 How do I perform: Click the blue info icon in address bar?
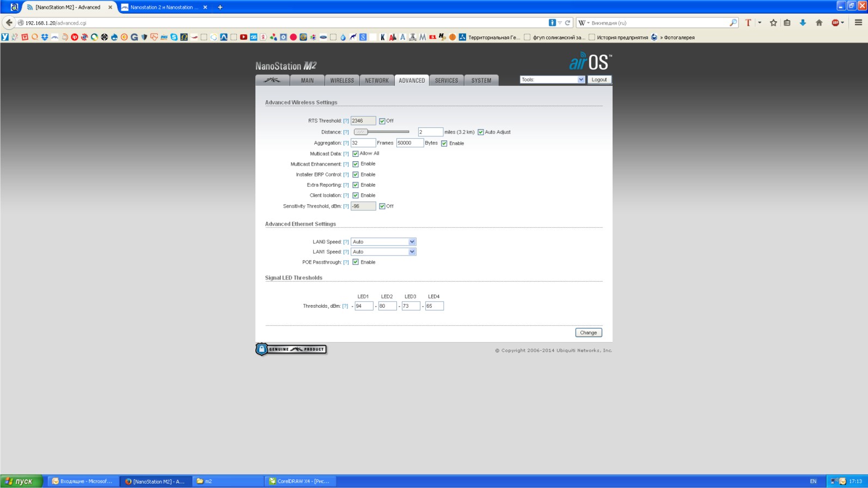click(x=552, y=23)
